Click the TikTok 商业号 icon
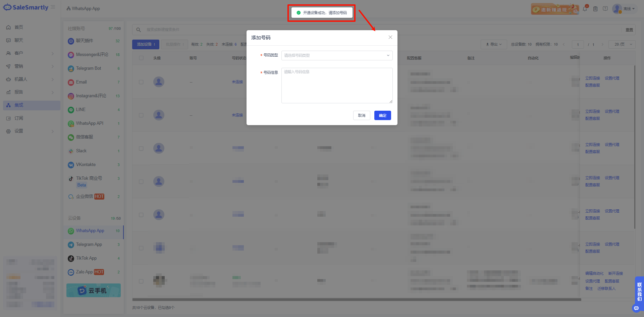 (71, 178)
